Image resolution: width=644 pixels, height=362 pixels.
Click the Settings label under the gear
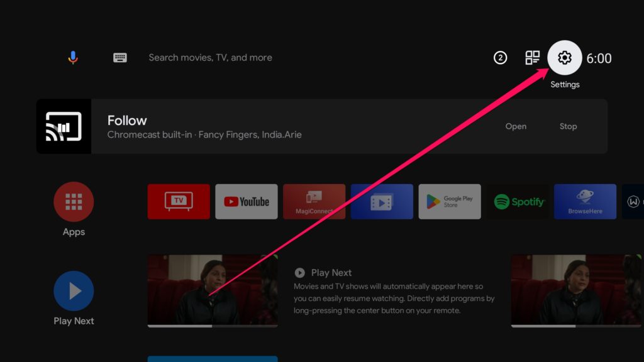565,84
